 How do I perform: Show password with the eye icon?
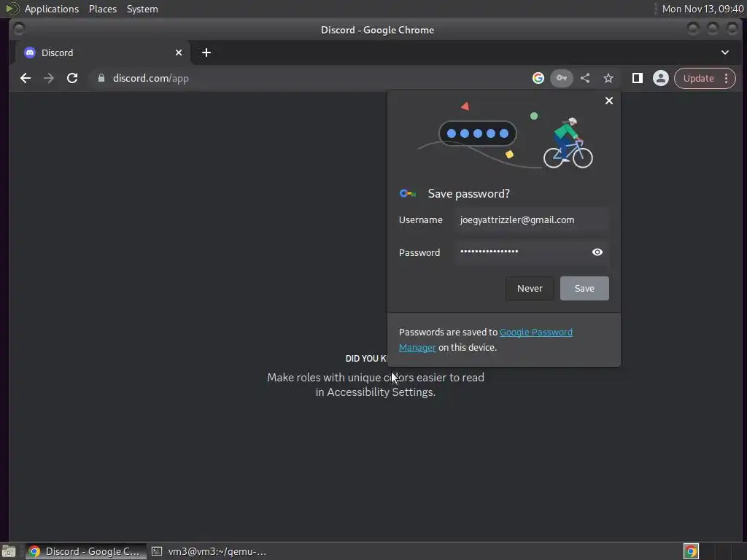597,252
